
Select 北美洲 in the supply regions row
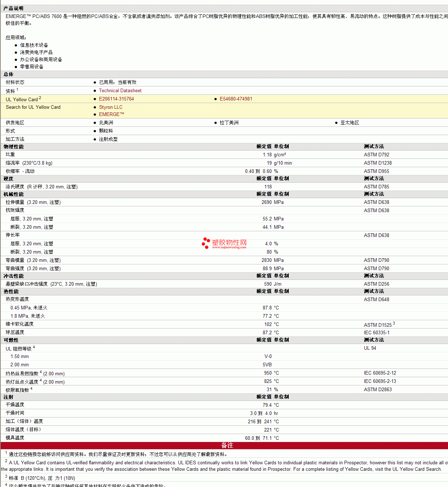coord(106,123)
